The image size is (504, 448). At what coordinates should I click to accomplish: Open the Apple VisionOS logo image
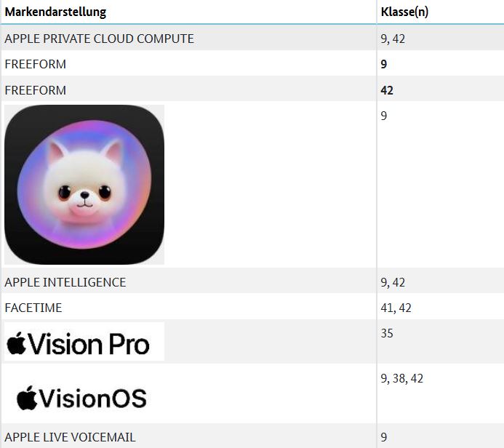pos(81,398)
